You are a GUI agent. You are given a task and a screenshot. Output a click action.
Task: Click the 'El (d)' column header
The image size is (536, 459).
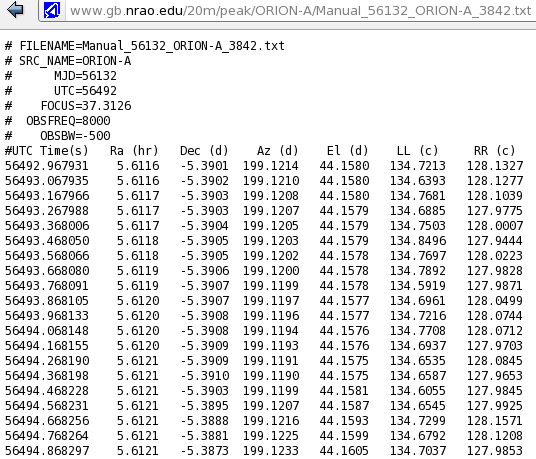(347, 151)
